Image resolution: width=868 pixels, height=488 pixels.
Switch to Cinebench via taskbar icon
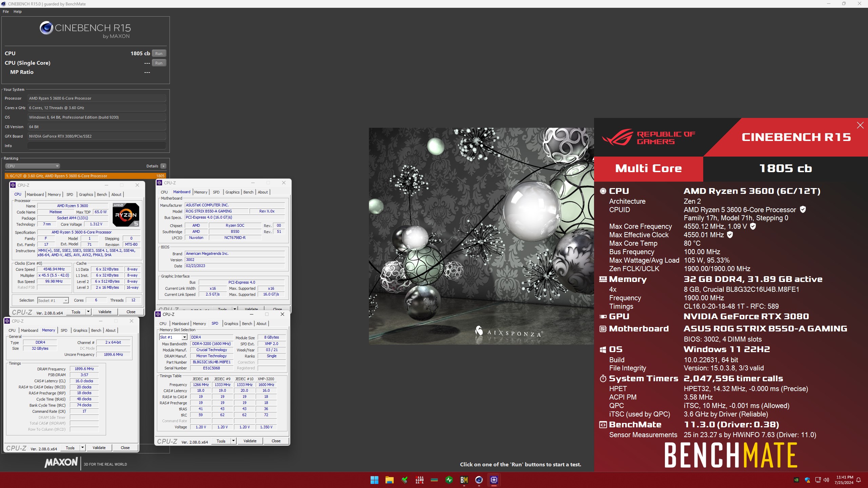pyautogui.click(x=479, y=480)
